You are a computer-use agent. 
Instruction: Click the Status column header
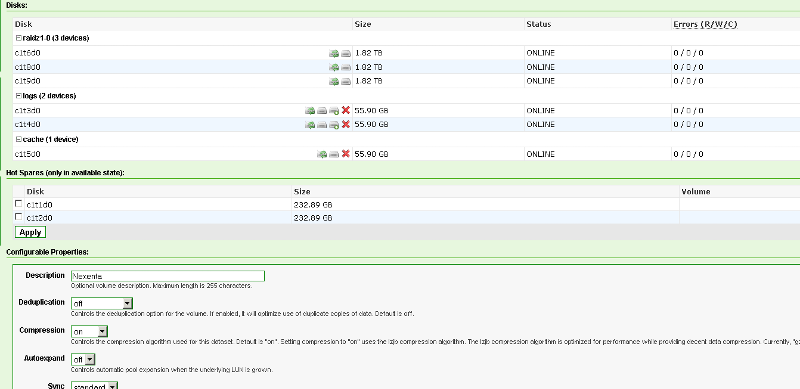pyautogui.click(x=539, y=24)
